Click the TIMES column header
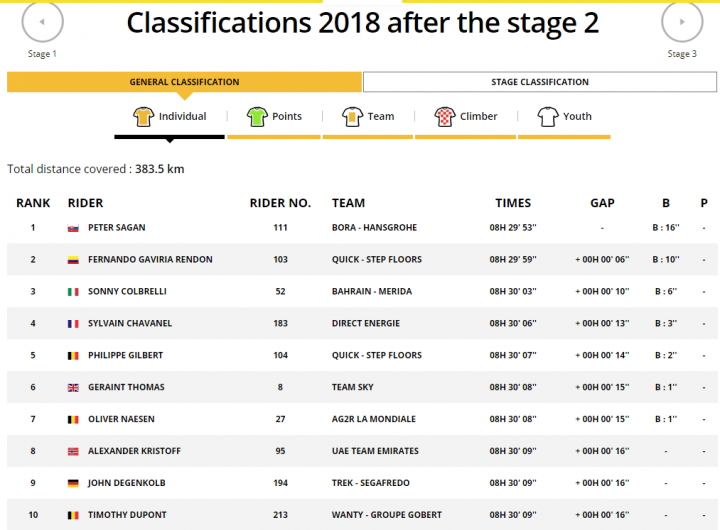This screenshot has height=530, width=720. click(x=513, y=203)
